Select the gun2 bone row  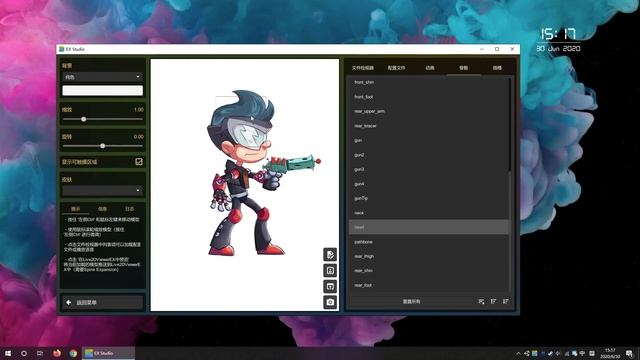coord(429,155)
